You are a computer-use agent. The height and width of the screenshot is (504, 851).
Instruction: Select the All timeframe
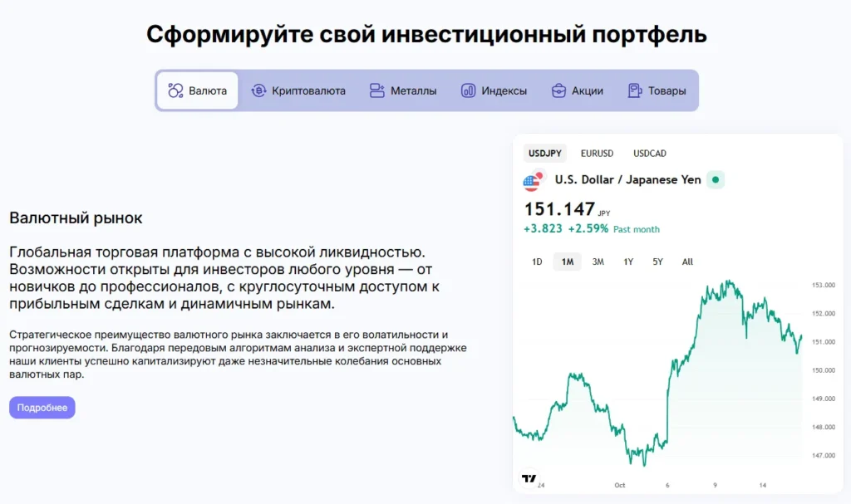(x=687, y=262)
